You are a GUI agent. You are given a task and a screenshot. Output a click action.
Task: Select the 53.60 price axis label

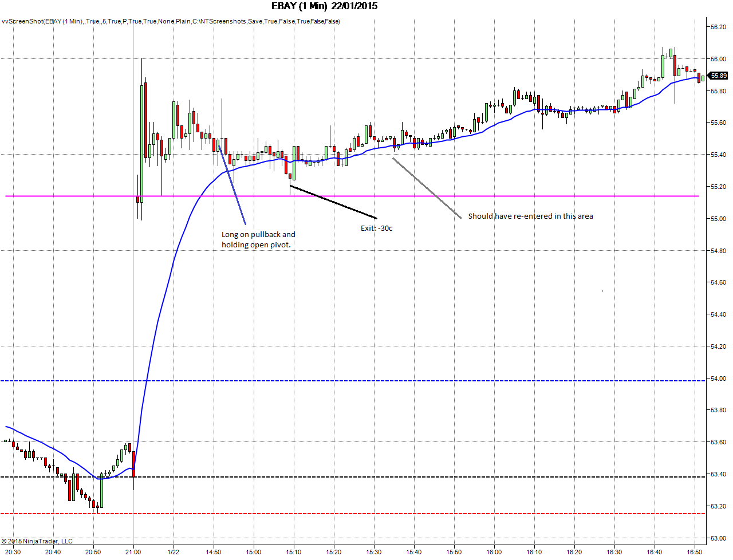pyautogui.click(x=718, y=442)
